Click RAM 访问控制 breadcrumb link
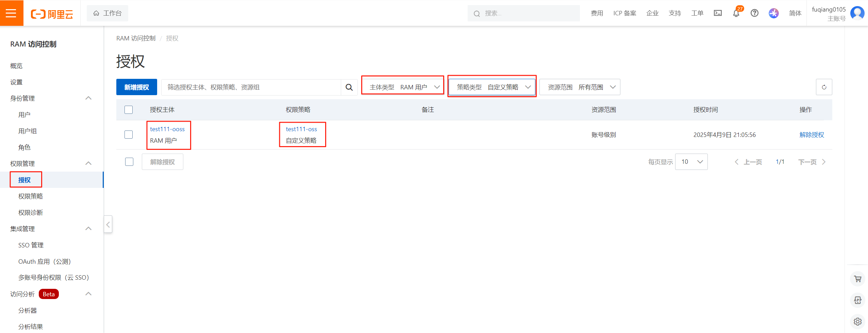868x333 pixels. (x=136, y=38)
